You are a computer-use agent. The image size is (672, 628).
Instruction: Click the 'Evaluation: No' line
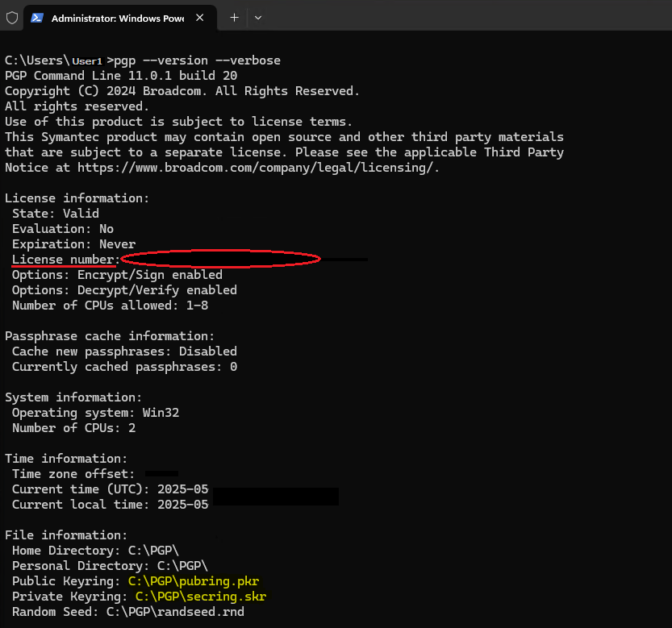pos(63,229)
